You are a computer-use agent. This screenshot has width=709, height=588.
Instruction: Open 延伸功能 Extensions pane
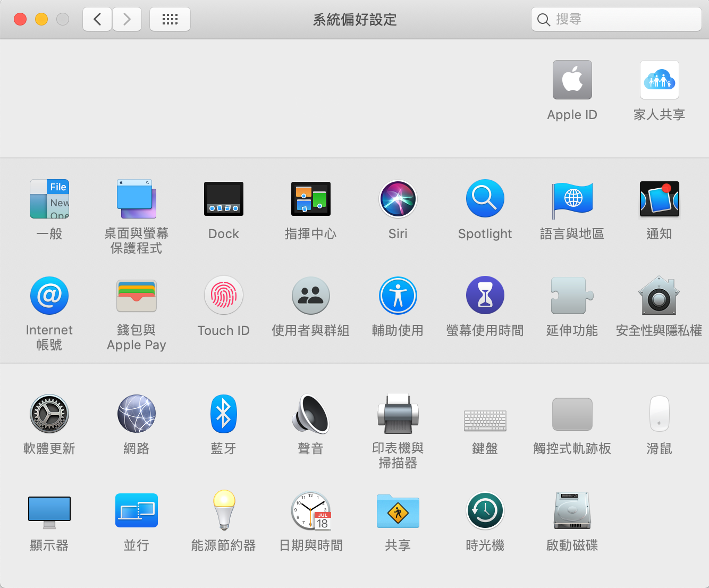572,296
